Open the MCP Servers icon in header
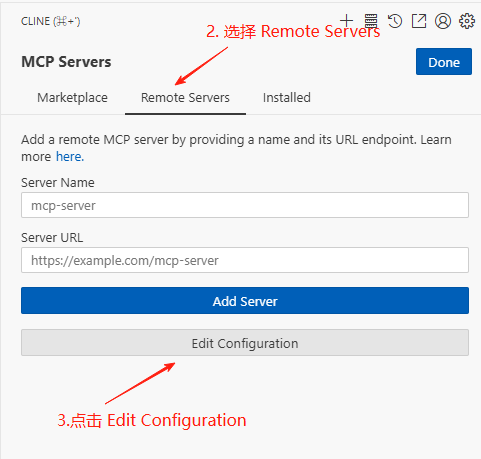This screenshot has height=459, width=481. coord(371,21)
